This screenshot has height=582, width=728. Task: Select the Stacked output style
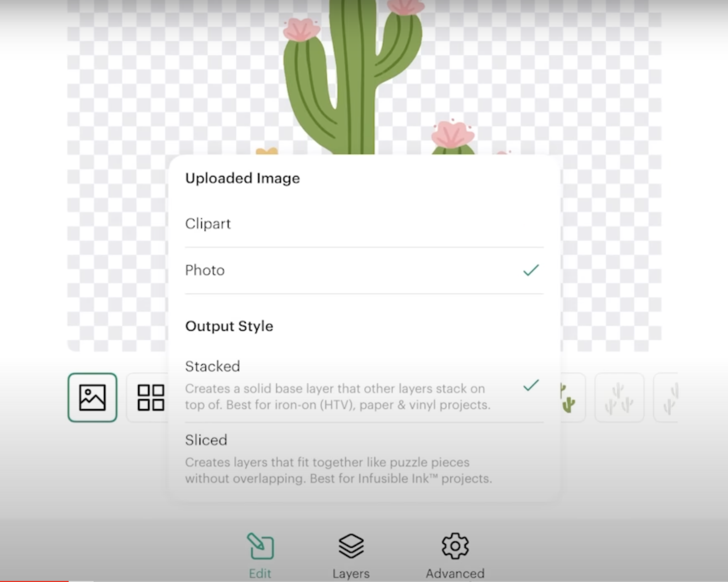tap(213, 366)
